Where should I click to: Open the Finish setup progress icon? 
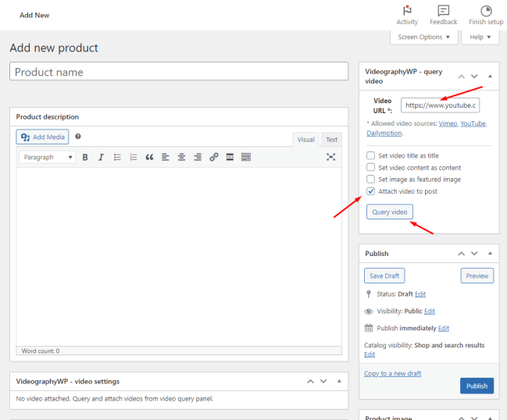pyautogui.click(x=486, y=11)
